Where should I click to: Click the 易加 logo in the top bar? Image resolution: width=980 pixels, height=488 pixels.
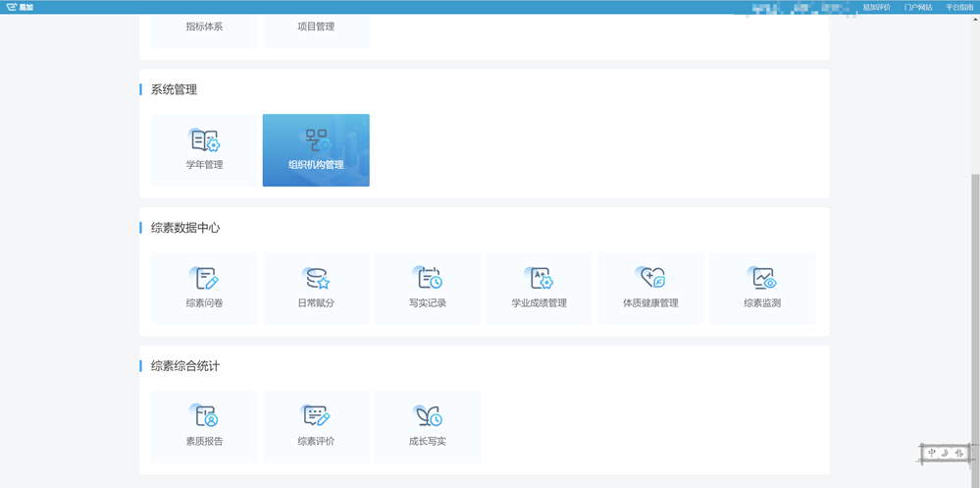pos(20,7)
